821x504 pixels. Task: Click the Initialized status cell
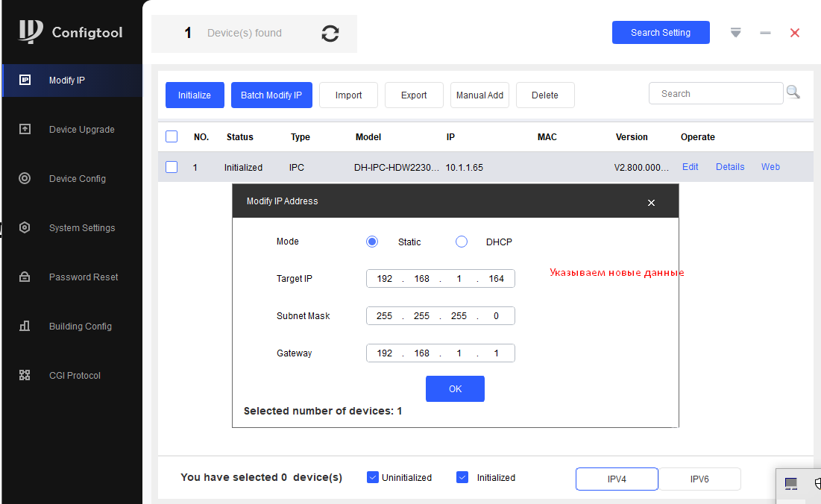tap(244, 168)
